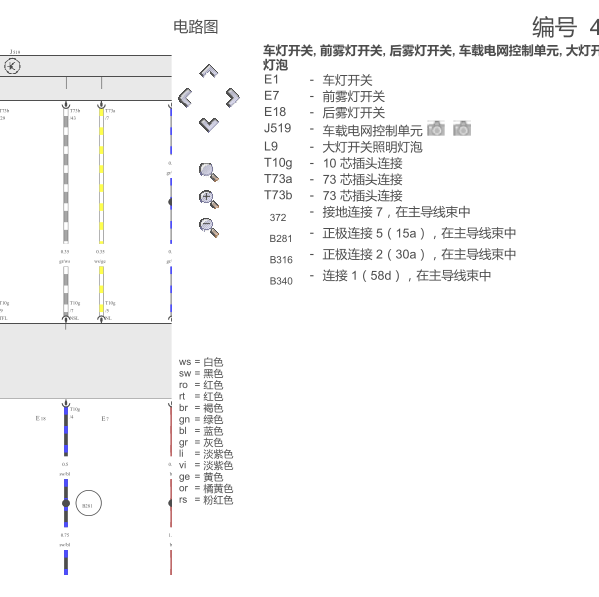Select the E18 后雾灯开关 legend entry

click(324, 112)
